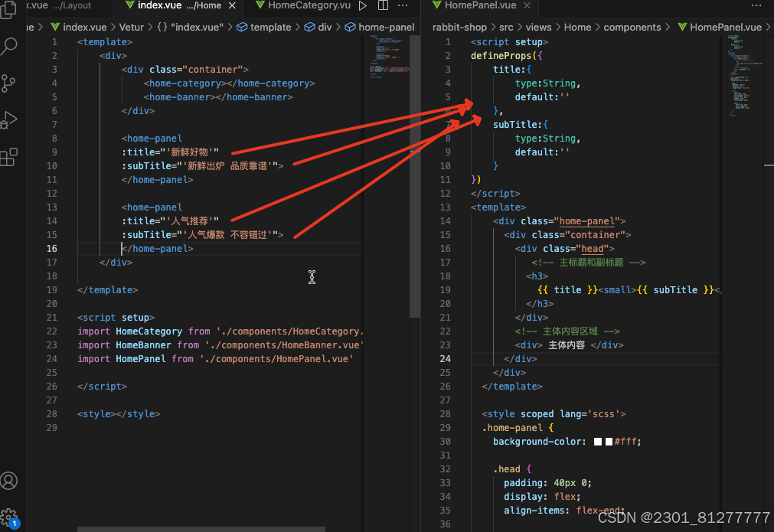
Task: Click the right editor minimap
Action: pos(741,75)
